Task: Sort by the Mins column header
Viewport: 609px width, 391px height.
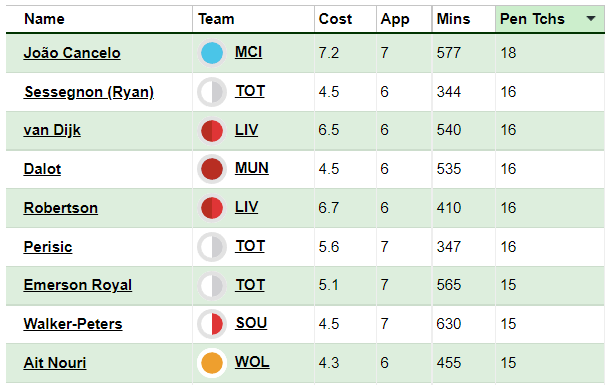Action: pyautogui.click(x=453, y=19)
